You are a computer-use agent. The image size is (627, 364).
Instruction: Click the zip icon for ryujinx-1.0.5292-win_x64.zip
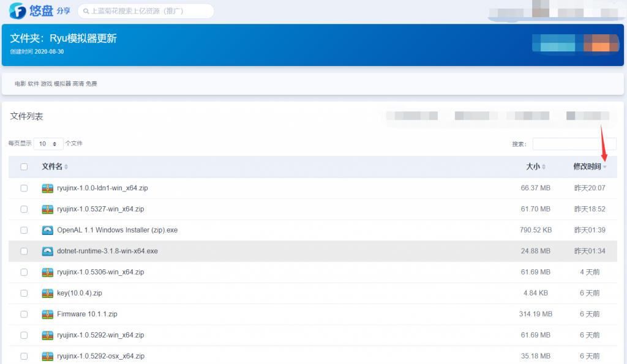pos(48,335)
